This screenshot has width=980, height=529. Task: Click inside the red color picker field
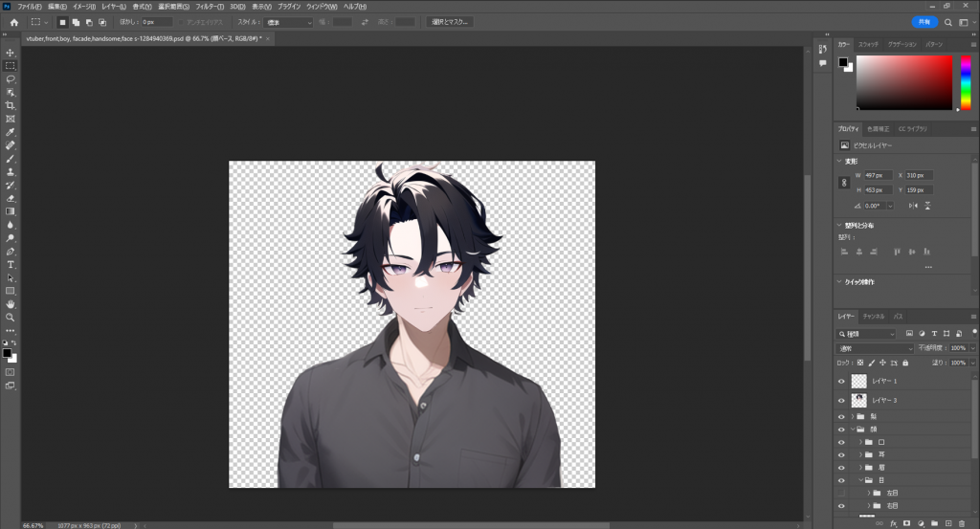click(x=904, y=81)
